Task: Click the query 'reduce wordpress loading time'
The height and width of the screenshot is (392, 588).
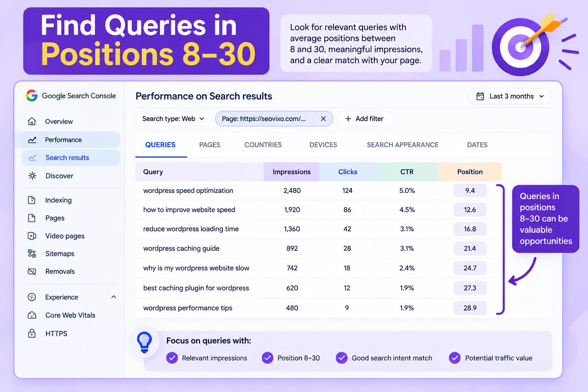Action: coord(191,229)
